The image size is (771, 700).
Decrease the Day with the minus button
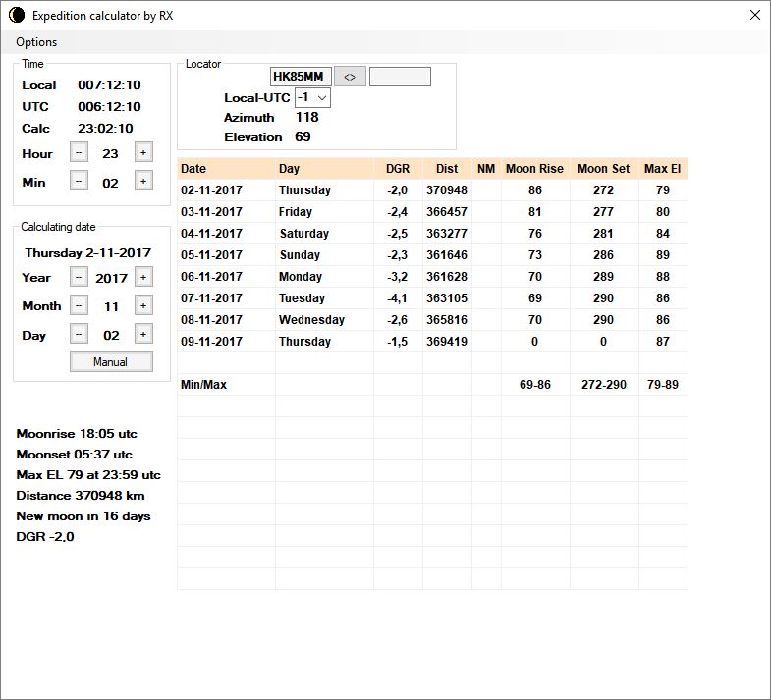[x=80, y=334]
